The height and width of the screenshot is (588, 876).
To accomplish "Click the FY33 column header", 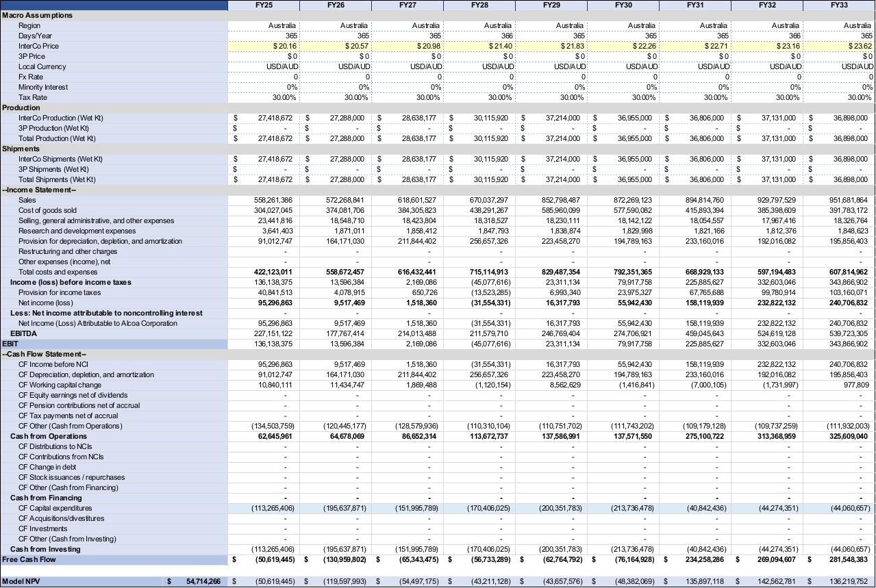I will [839, 5].
